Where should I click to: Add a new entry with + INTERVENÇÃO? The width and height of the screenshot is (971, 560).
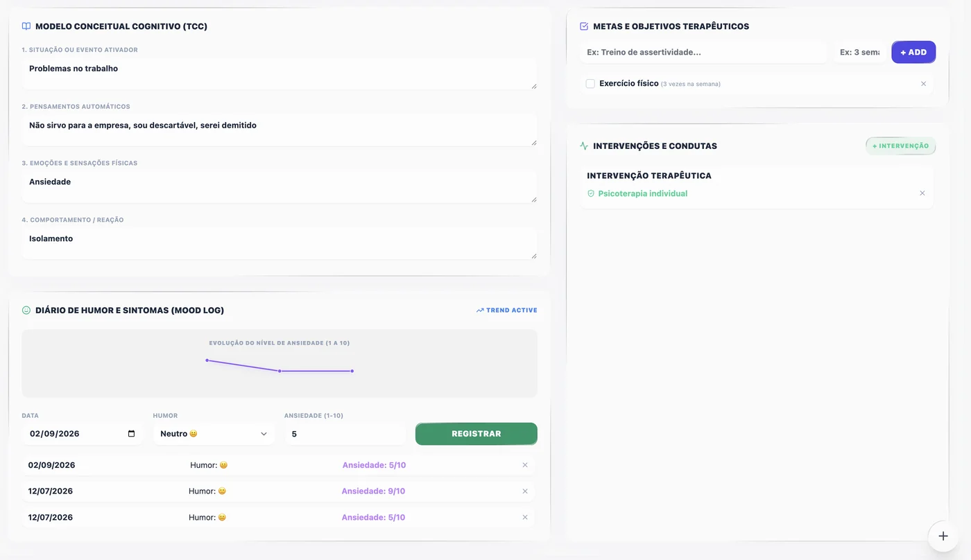[x=900, y=146]
